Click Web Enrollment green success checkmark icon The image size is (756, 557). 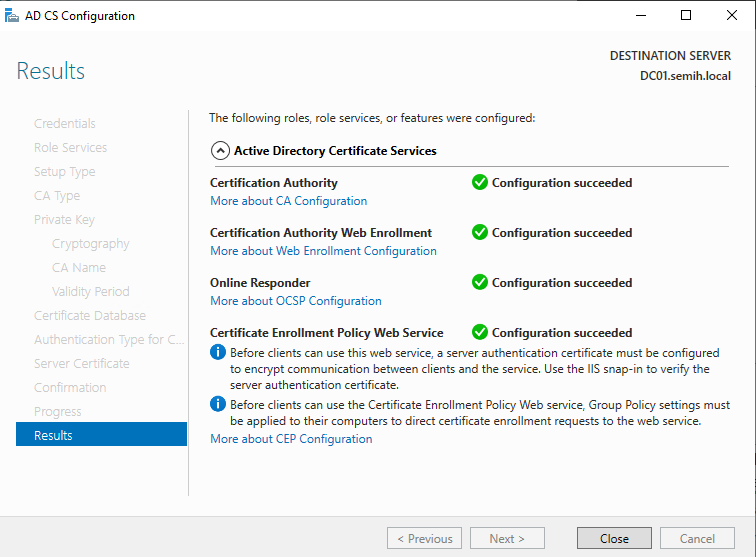(480, 233)
